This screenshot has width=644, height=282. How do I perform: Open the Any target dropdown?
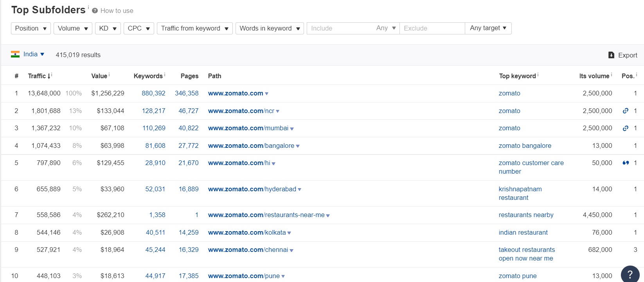(488, 28)
